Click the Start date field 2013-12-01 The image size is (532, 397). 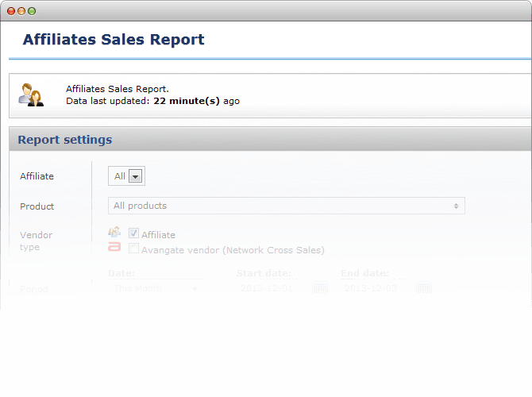tap(267, 288)
